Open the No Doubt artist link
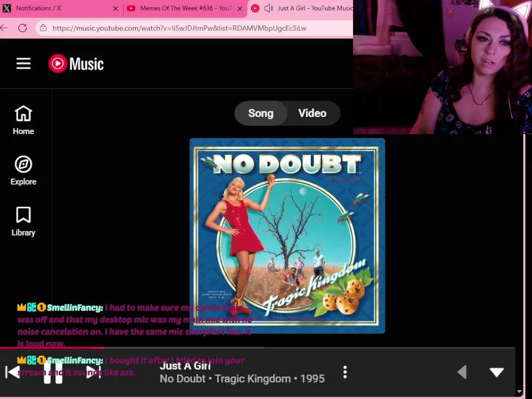Screen dimensions: 532x399 182,378
